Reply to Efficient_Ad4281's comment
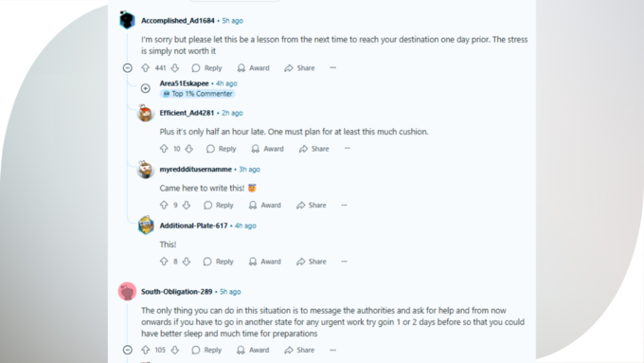 click(x=222, y=149)
